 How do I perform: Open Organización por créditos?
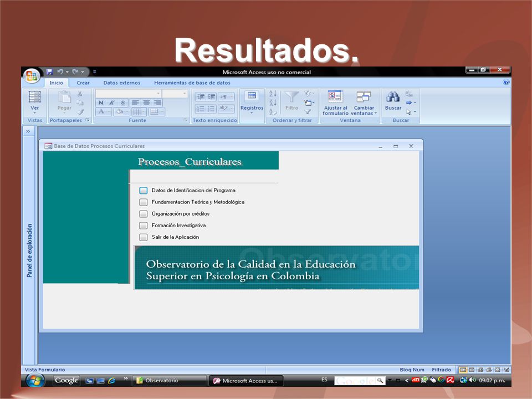[x=143, y=214]
